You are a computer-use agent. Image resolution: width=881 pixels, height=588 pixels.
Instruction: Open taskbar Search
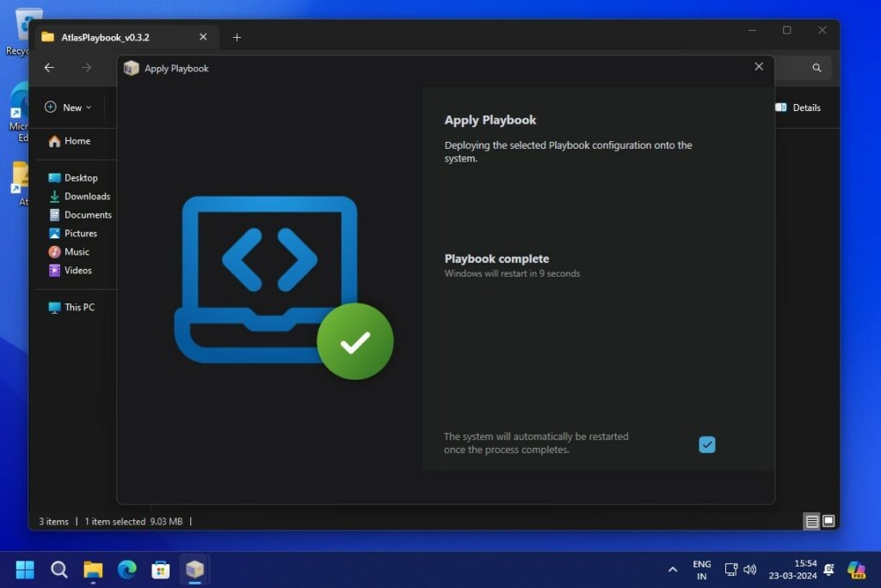pos(59,569)
